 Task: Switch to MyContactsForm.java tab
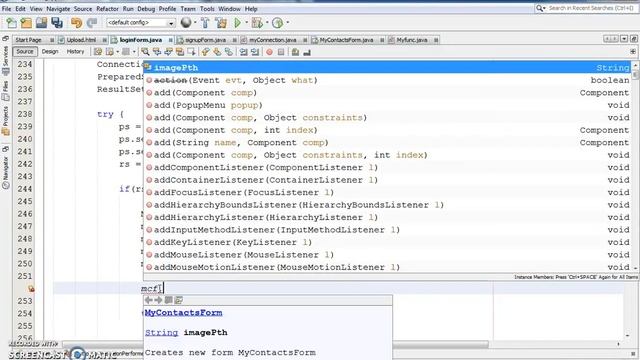(346, 40)
